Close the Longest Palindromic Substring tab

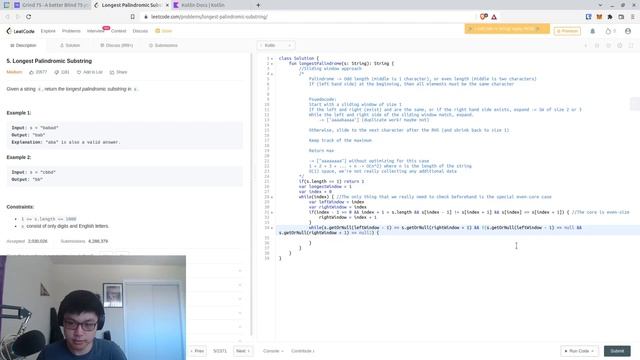[167, 5]
